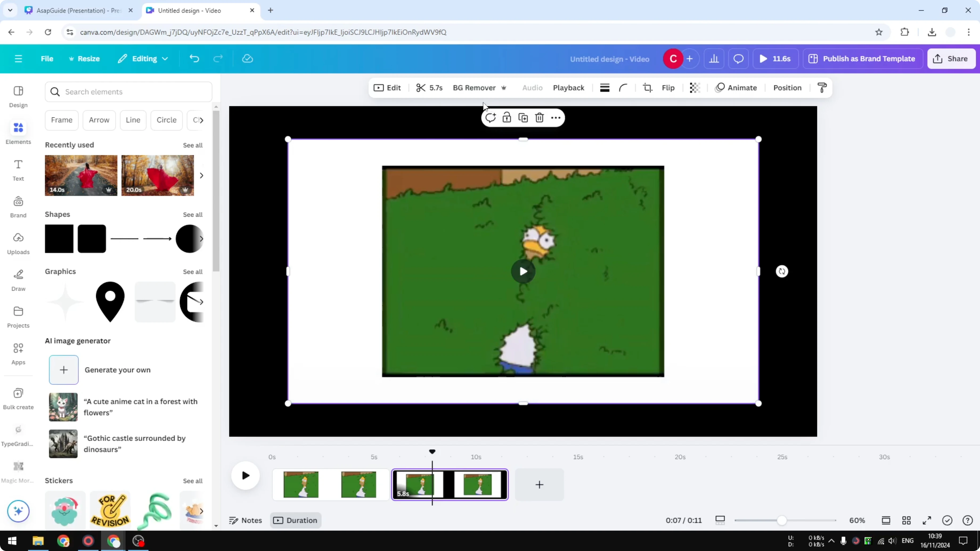Click the corner rounding icon

[623, 88]
